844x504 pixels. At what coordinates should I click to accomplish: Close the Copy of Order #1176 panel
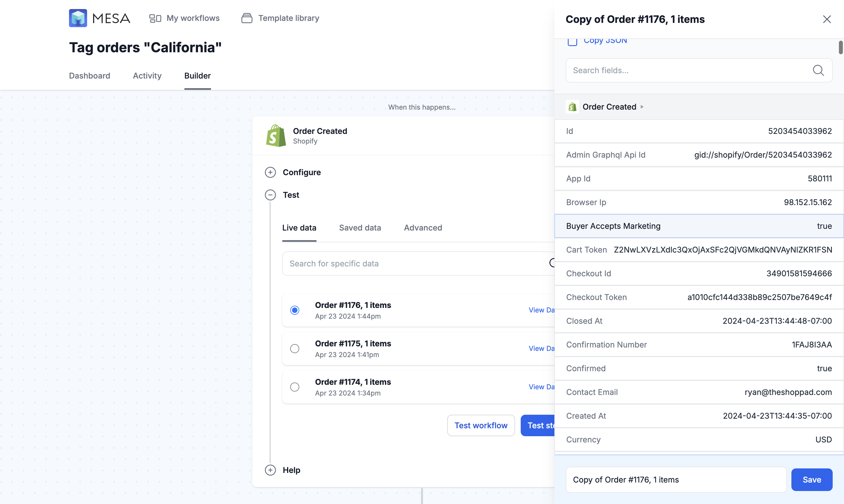tap(827, 19)
